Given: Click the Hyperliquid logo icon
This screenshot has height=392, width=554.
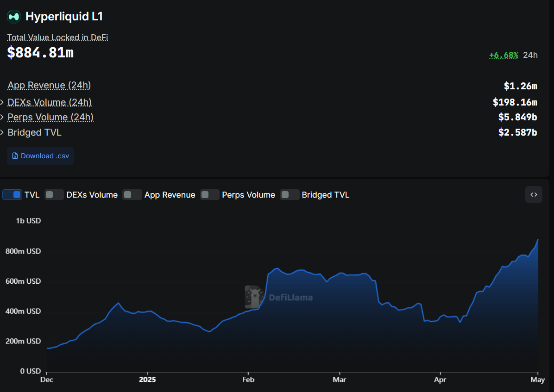Looking at the screenshot, I should click(14, 17).
